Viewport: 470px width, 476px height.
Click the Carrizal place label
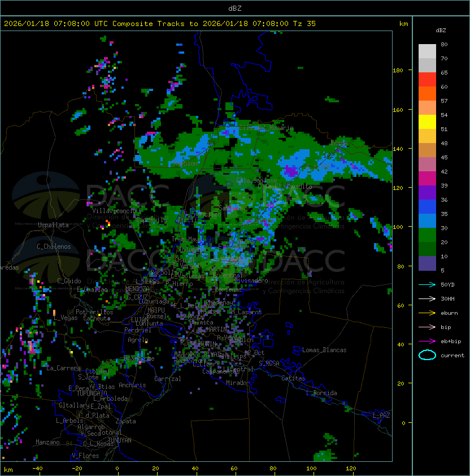click(168, 379)
